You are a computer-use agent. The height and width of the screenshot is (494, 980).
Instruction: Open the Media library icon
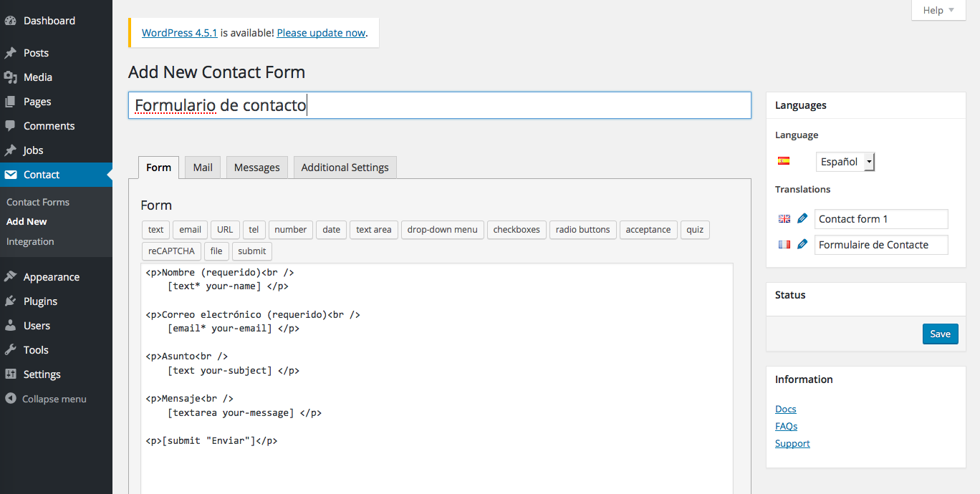11,77
